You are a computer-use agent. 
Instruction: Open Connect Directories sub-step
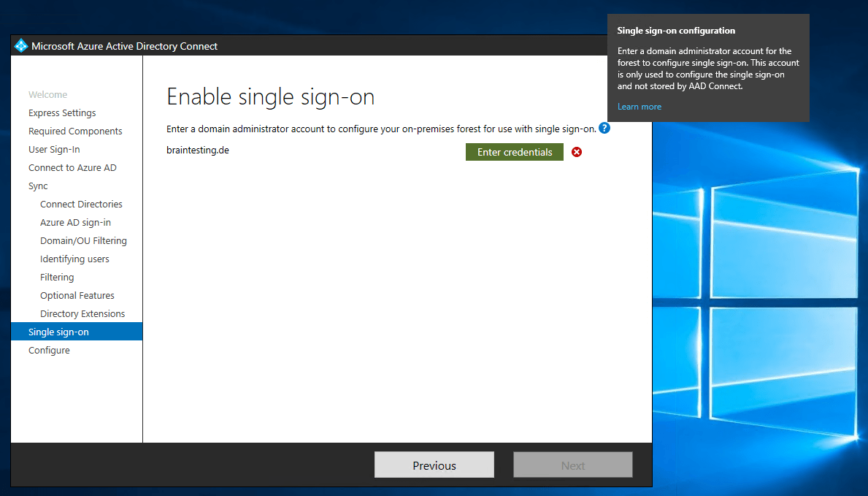[x=81, y=205]
